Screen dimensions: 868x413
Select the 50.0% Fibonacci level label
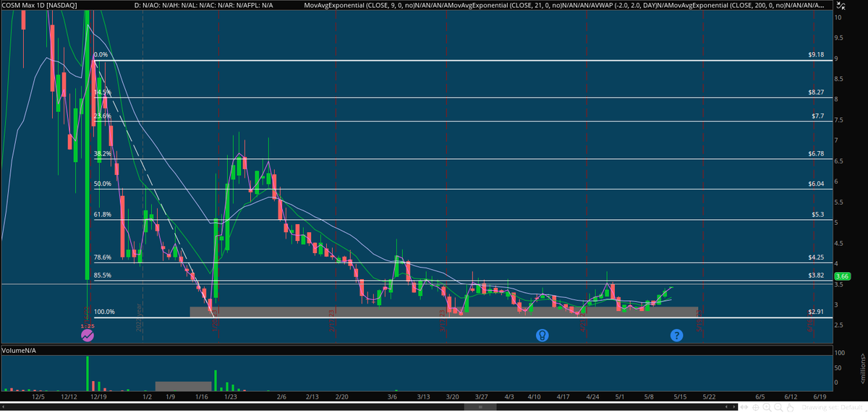point(102,184)
